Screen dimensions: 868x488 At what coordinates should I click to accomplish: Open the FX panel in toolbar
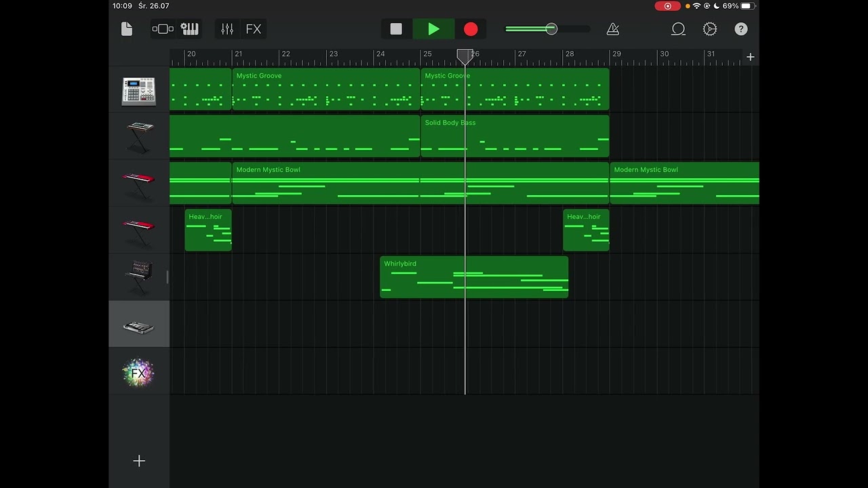(254, 29)
